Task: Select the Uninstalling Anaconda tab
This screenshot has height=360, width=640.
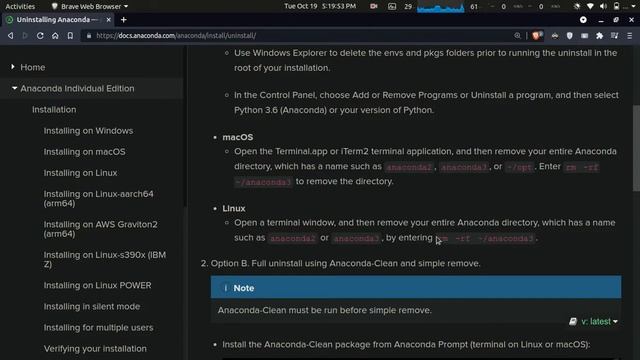Action: pyautogui.click(x=57, y=20)
